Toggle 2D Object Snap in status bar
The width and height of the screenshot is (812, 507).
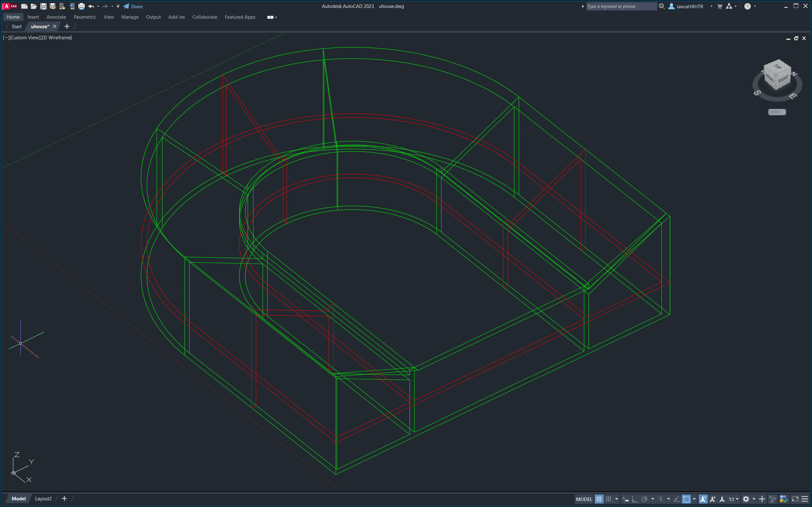[686, 499]
